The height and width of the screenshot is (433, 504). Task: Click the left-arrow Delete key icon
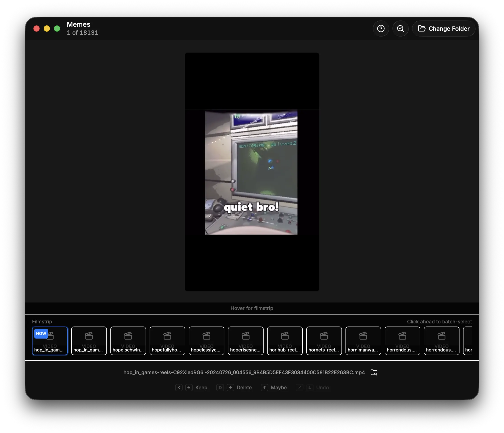(x=230, y=388)
